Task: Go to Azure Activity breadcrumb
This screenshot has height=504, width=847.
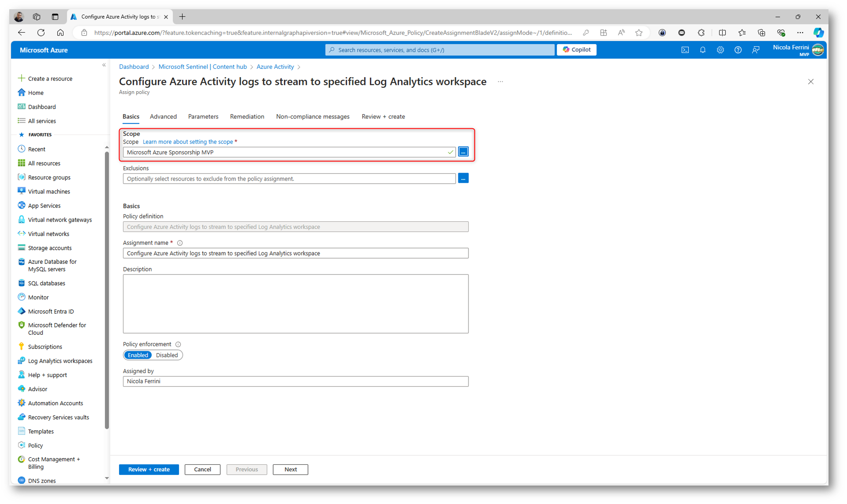Action: pos(275,67)
